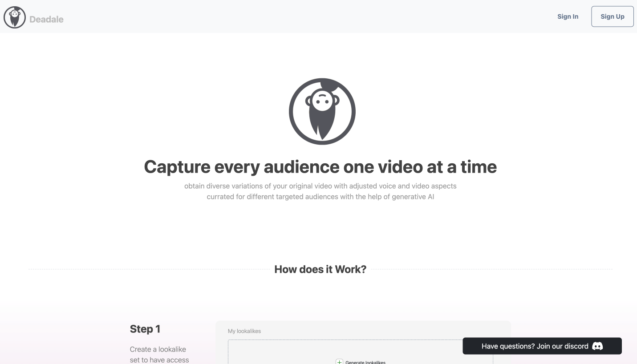Click the 'currated for different targeted audiences' line

tap(320, 196)
